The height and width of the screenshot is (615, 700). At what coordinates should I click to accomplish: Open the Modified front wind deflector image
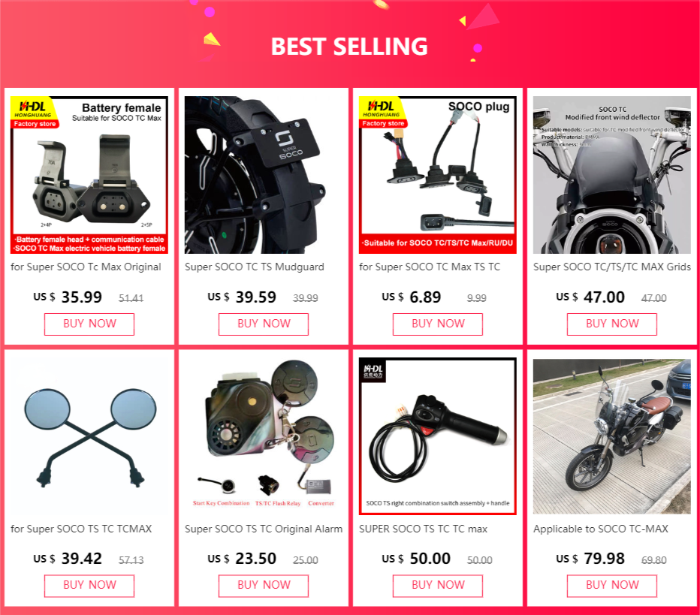pos(612,175)
